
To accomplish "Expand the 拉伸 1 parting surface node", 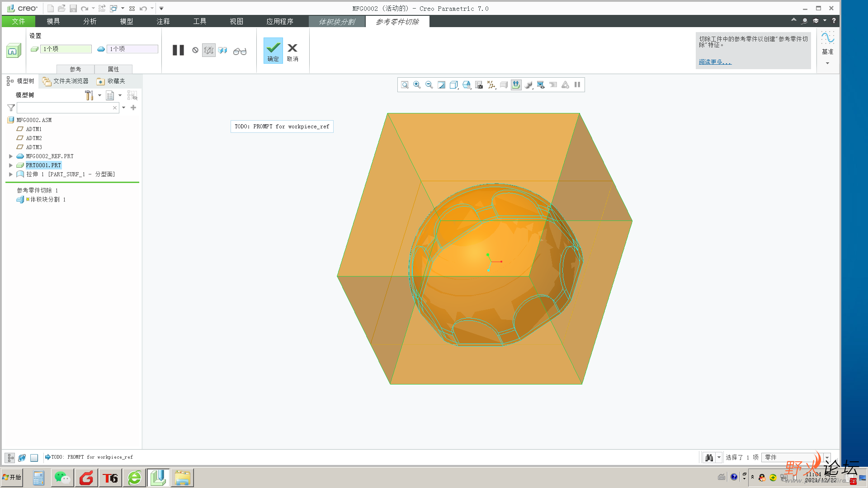I will [x=11, y=174].
